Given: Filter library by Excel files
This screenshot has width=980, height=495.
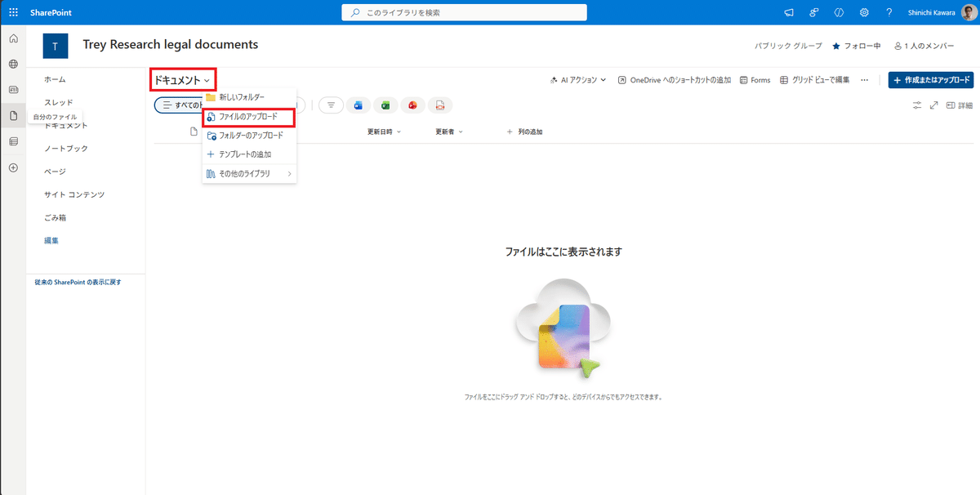Looking at the screenshot, I should tap(385, 105).
